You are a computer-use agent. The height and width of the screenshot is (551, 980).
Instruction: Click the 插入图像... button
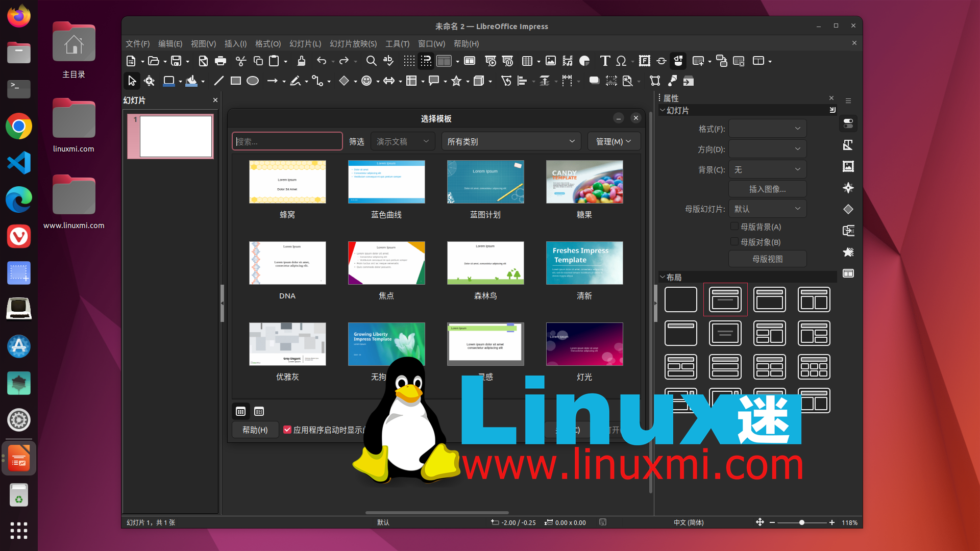pyautogui.click(x=767, y=189)
